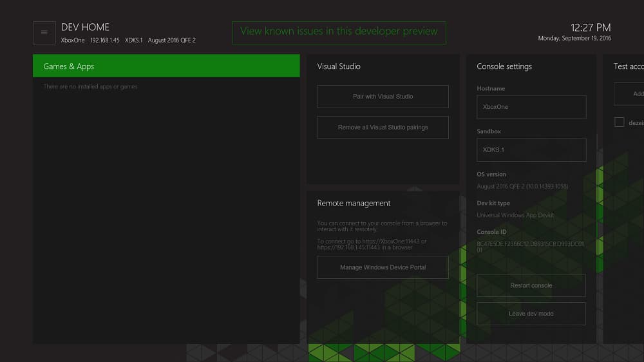Click the DEV HOME title text
The image size is (644, 362).
click(85, 27)
